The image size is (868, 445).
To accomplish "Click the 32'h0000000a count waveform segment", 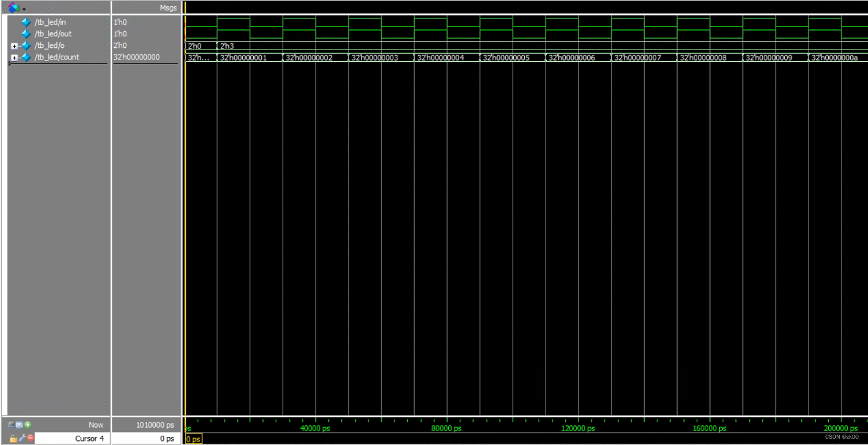I will (838, 58).
